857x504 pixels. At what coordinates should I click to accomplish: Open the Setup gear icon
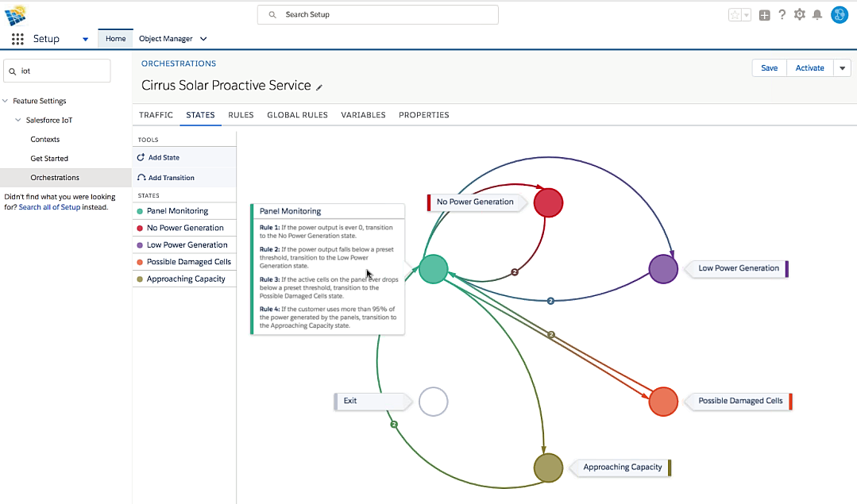(x=800, y=15)
